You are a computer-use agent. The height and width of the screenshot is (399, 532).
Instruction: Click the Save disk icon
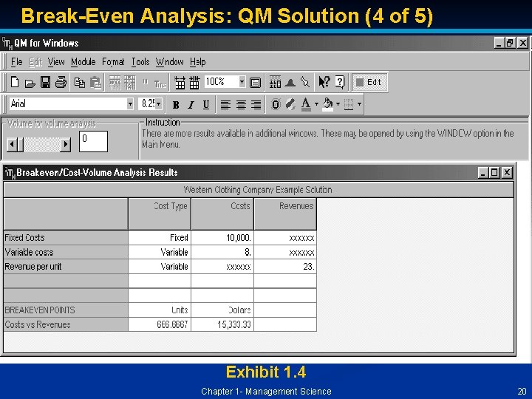[x=46, y=82]
